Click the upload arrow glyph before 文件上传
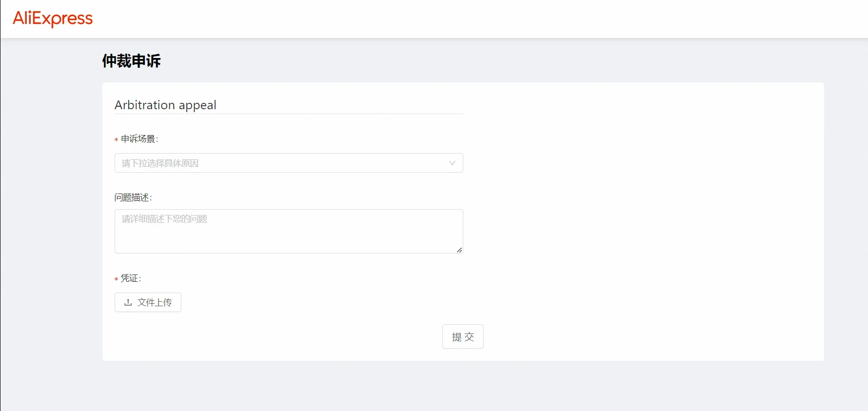The width and height of the screenshot is (868, 411). coord(128,302)
